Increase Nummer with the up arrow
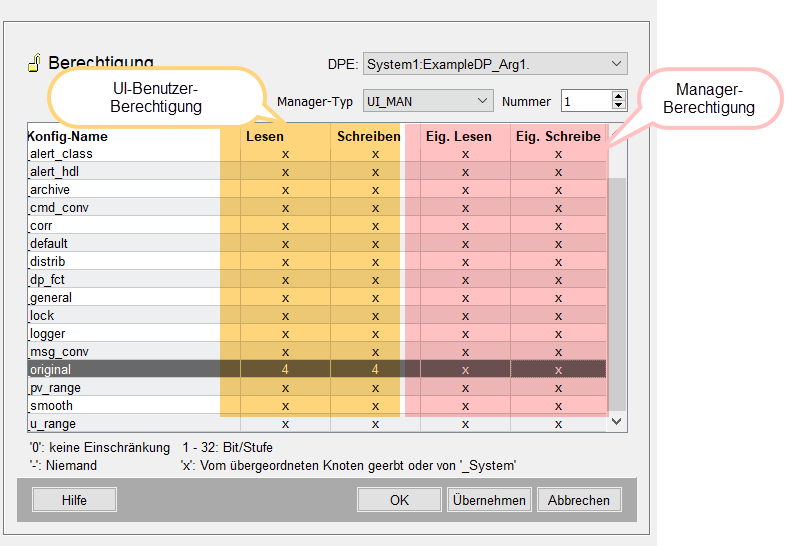 coord(619,96)
